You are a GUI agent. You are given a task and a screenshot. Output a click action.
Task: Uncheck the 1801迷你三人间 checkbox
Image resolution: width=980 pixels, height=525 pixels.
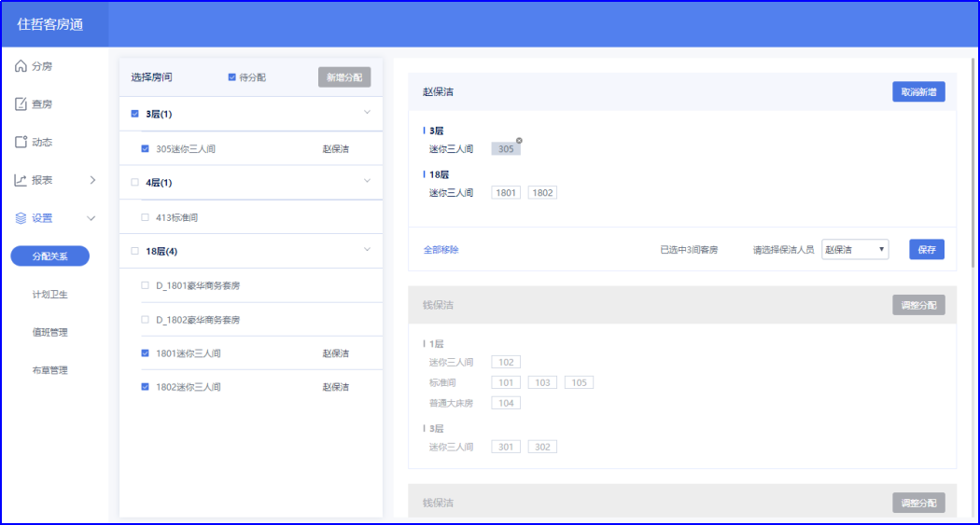click(x=145, y=353)
